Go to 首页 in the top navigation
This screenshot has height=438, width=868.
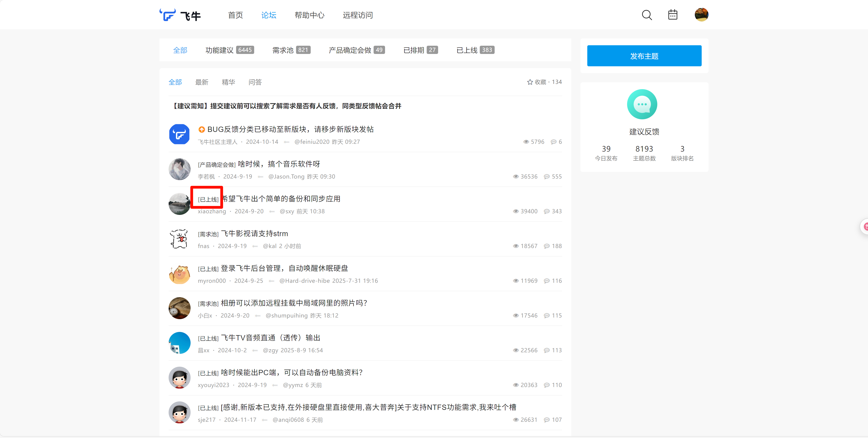(235, 15)
